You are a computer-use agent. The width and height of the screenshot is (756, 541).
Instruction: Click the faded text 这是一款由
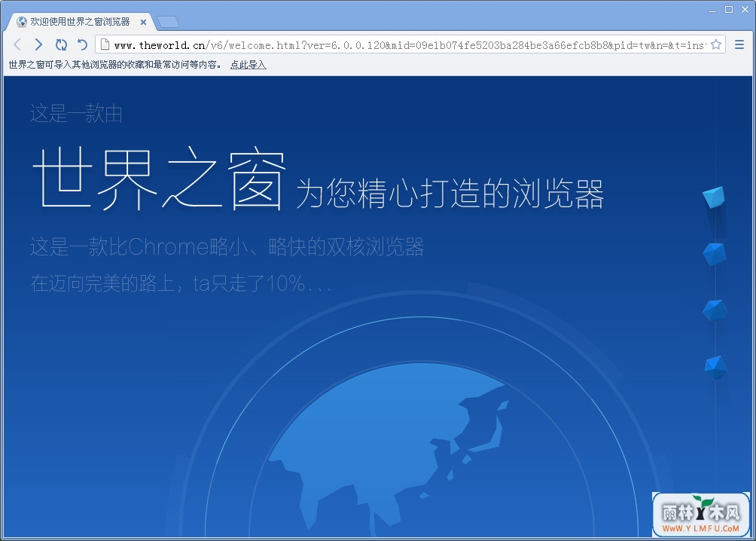pos(76,114)
